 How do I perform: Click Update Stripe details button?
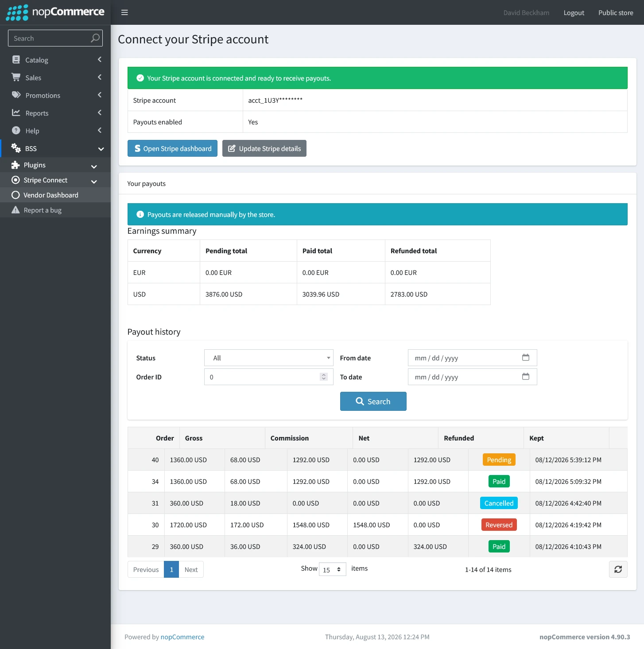[x=264, y=149]
